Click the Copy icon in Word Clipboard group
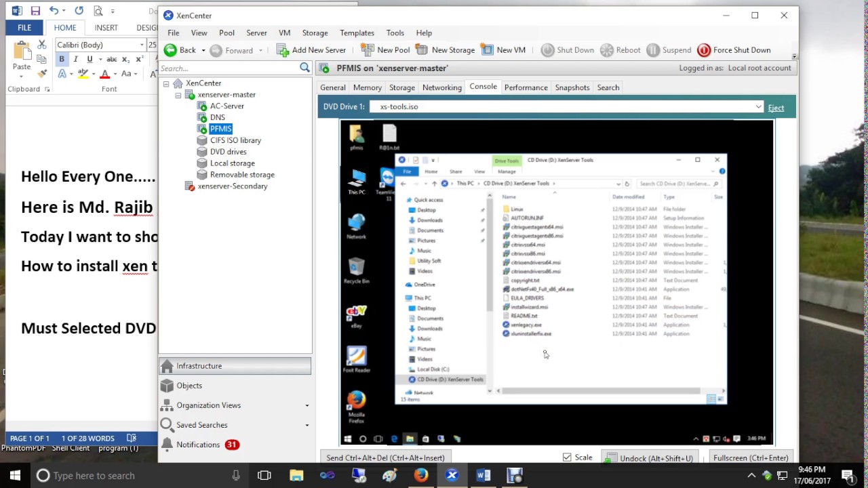This screenshot has width=868, height=488. pos(42,60)
